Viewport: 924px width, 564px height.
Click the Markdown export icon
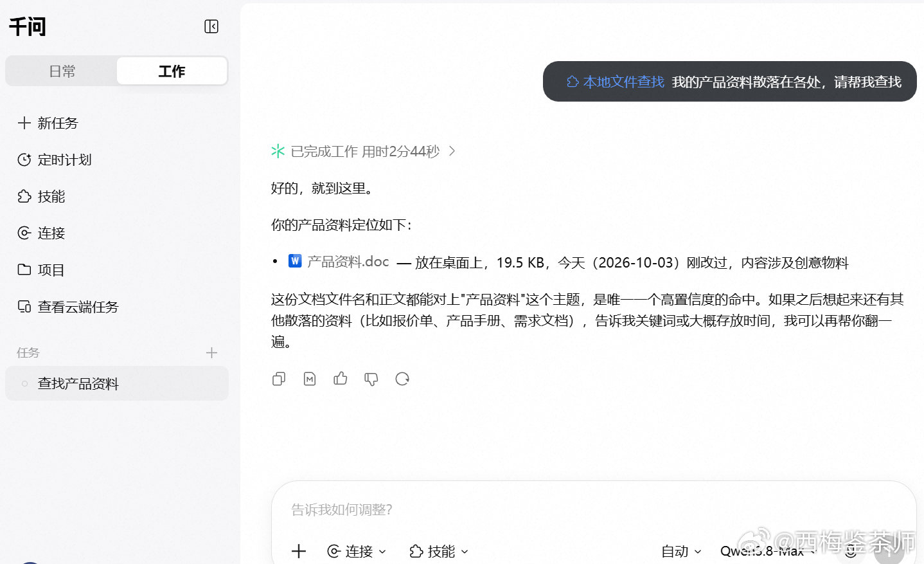tap(310, 379)
